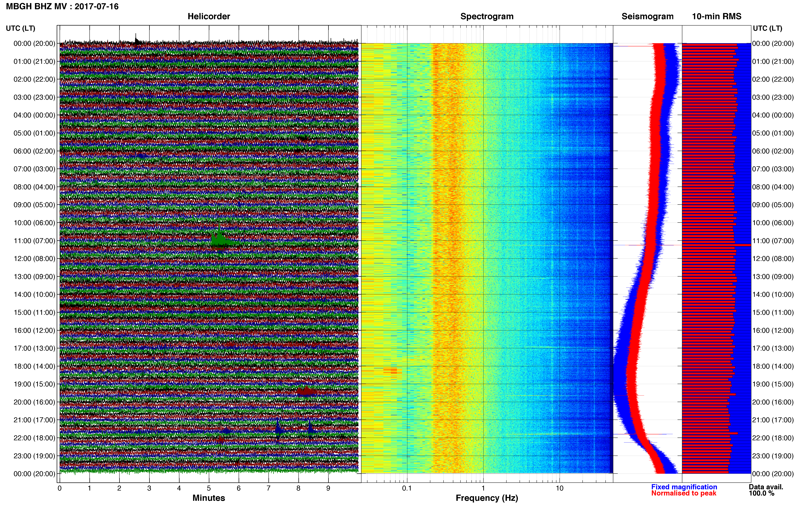This screenshot has width=812, height=508.
Task: Click the UTC (LT) label beside the Helicorder
Action: click(x=21, y=28)
